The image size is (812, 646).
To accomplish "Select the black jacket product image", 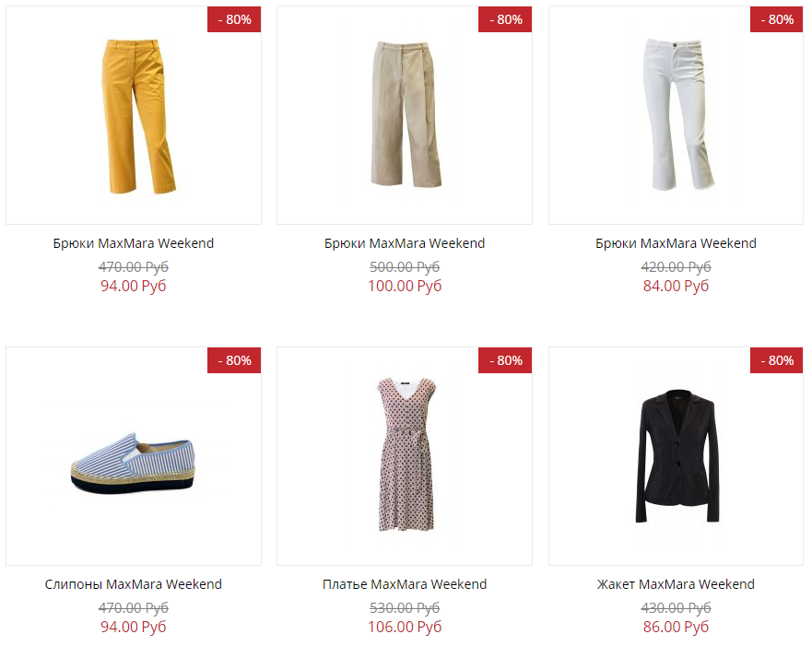I will point(676,455).
